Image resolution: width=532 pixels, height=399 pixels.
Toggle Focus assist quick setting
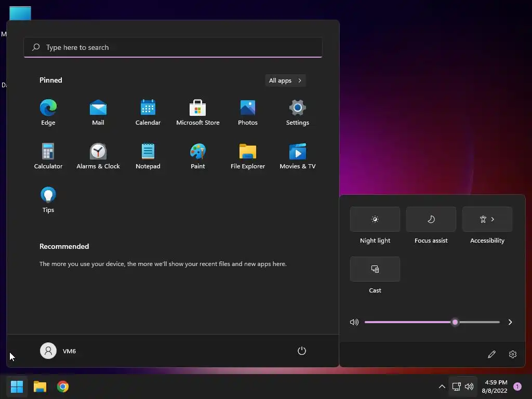pos(431,219)
